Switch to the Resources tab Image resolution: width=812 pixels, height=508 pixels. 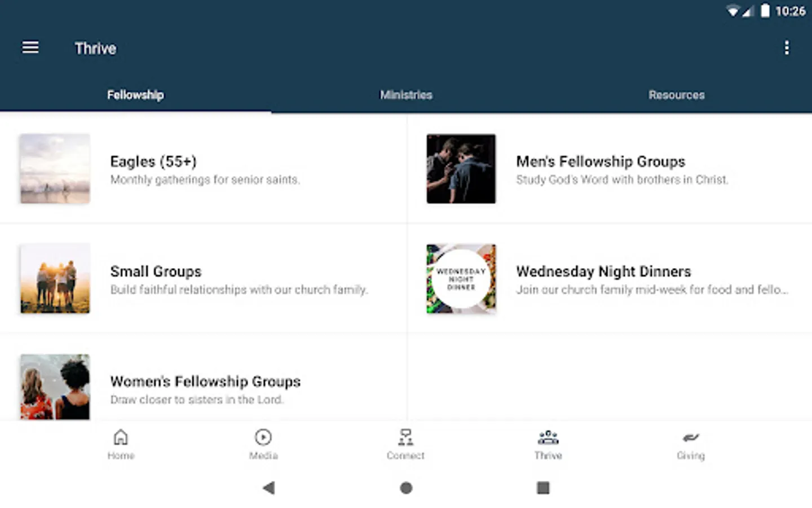pos(676,95)
